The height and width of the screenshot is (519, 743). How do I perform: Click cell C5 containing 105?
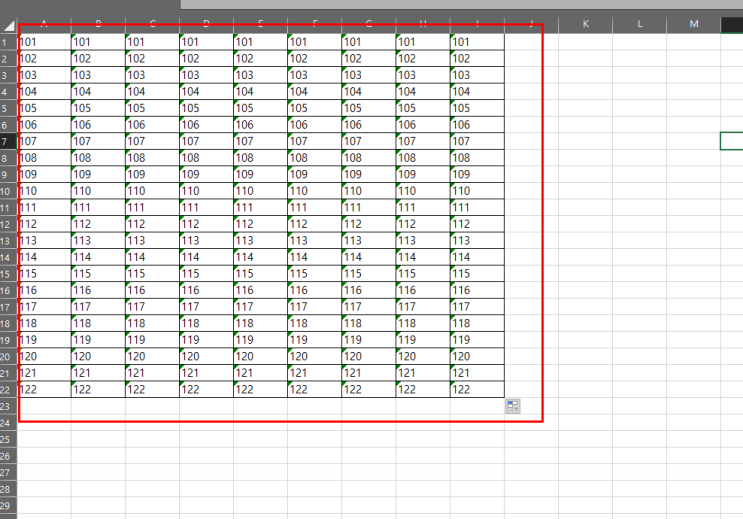coord(153,108)
